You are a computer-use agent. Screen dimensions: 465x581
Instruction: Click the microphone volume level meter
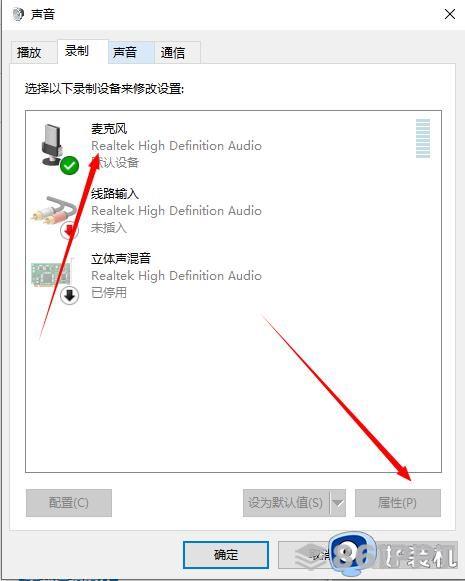(423, 139)
